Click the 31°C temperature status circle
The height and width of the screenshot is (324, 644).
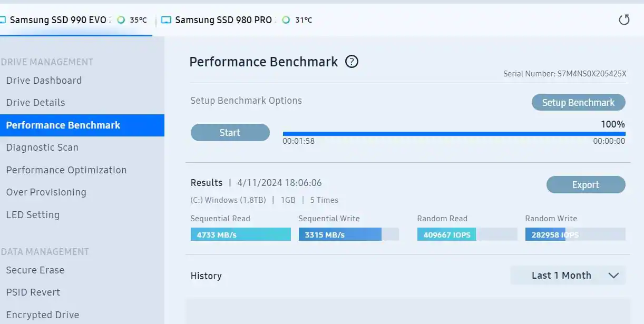click(286, 20)
